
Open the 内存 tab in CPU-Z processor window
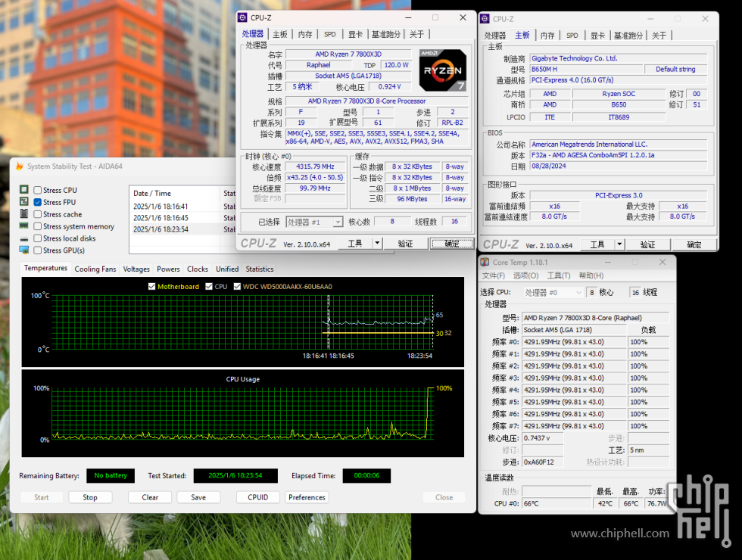tap(305, 35)
